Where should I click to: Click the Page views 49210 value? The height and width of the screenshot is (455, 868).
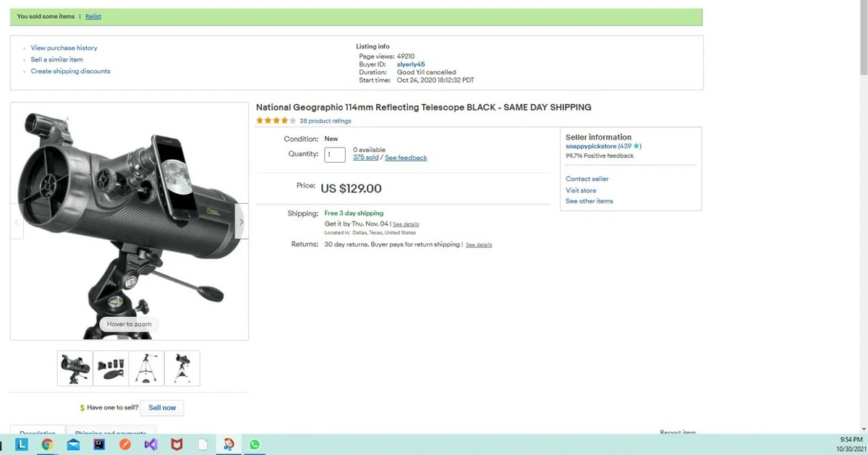(x=406, y=56)
